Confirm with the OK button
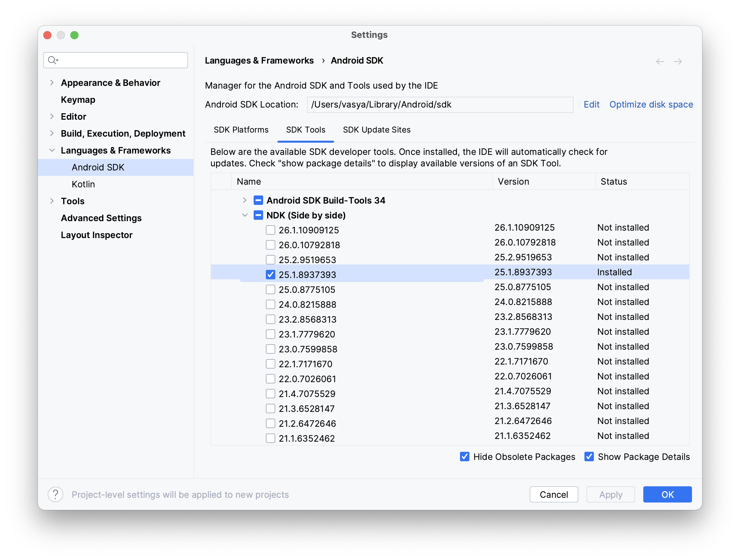 (667, 494)
